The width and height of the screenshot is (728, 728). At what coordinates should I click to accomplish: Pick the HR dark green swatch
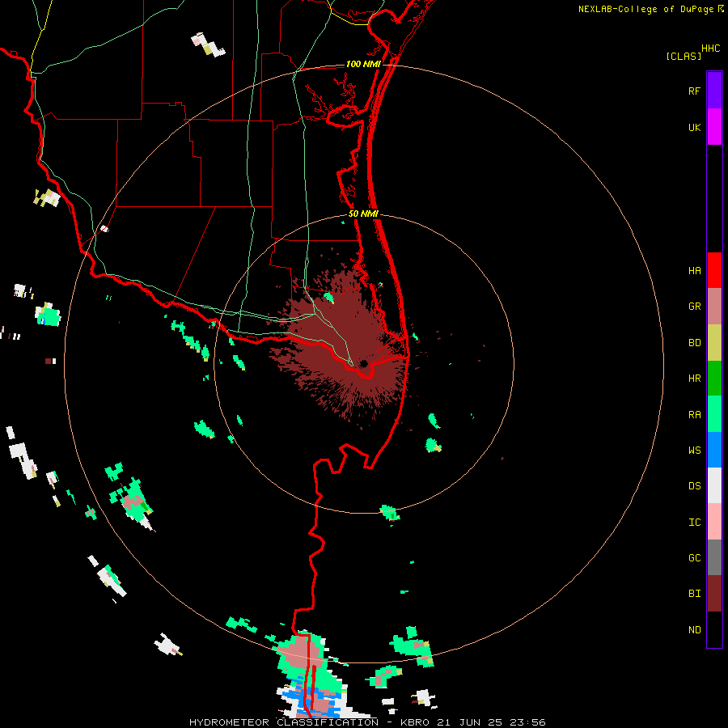point(714,379)
